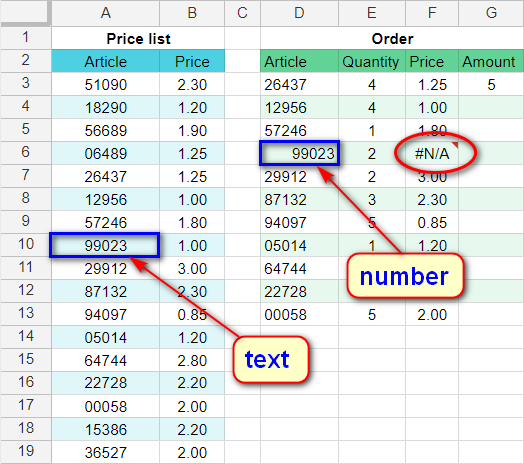
Task: Click price 1.90 next to 56689
Action: tap(192, 130)
